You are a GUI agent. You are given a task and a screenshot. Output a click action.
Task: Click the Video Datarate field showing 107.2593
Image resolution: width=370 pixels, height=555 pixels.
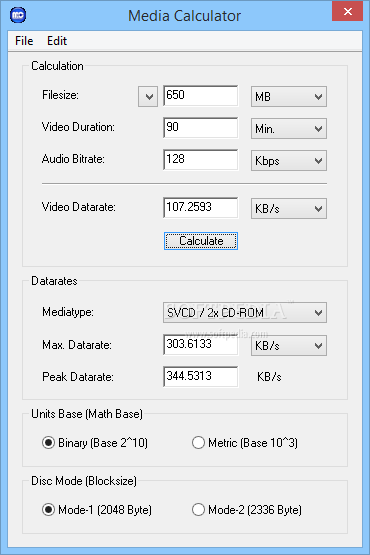(x=201, y=208)
